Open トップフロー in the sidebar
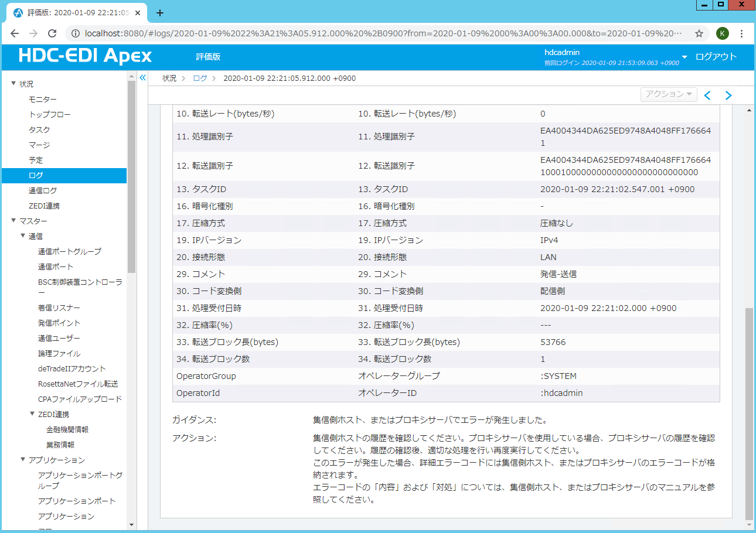Screen dimensions: 756x533 (50, 114)
